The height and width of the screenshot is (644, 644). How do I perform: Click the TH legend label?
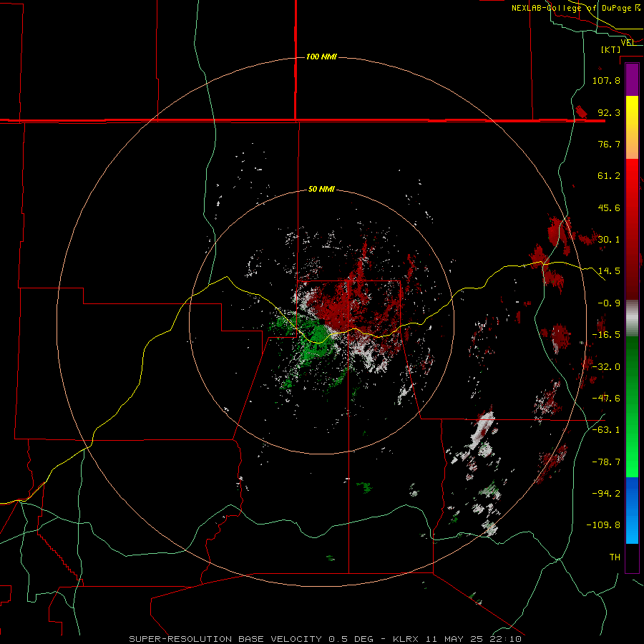(615, 557)
